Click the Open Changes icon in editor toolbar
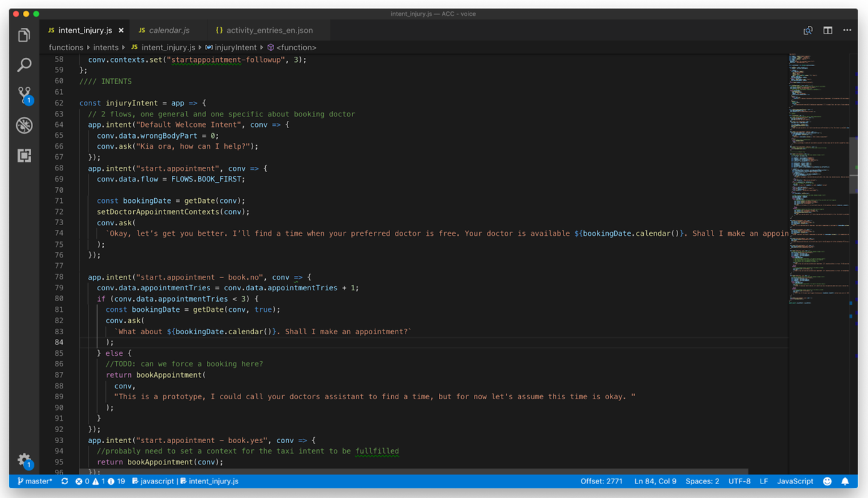The height and width of the screenshot is (498, 868). (808, 30)
